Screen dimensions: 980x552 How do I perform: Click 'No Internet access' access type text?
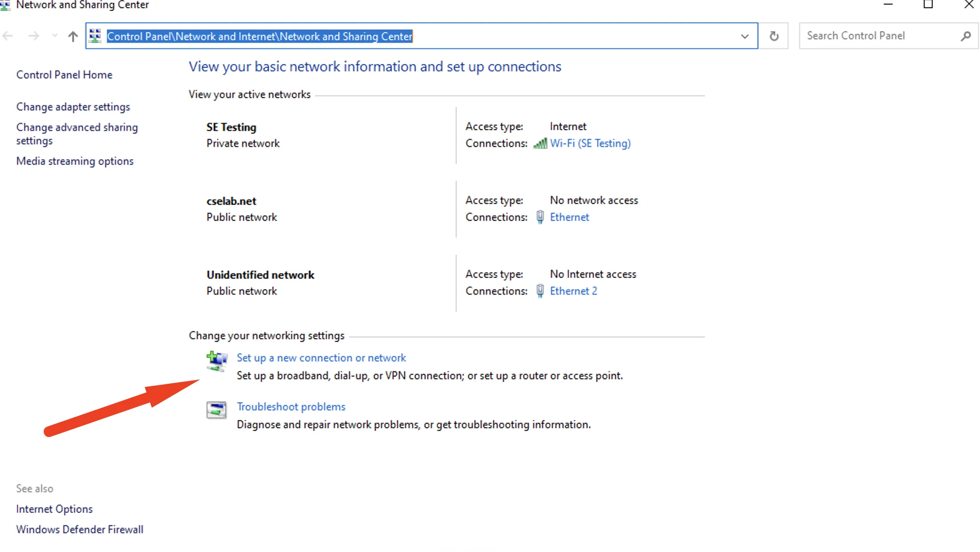[x=593, y=274]
